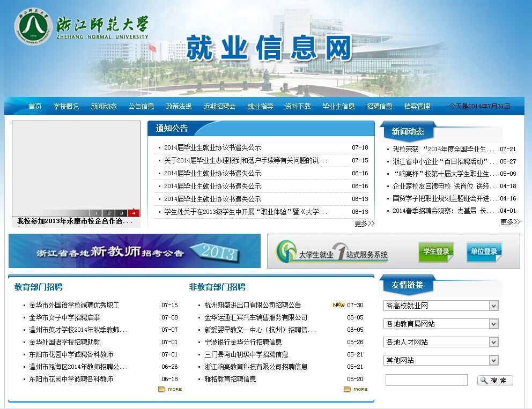Go to 首页 in navigation bar
This screenshot has width=532, height=409.
(x=35, y=106)
